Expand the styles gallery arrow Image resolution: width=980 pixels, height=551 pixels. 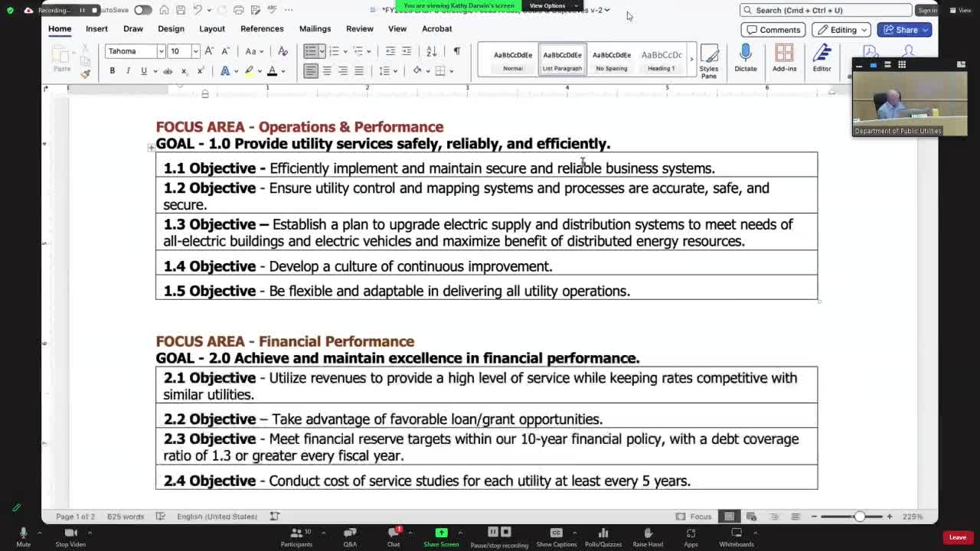[691, 60]
